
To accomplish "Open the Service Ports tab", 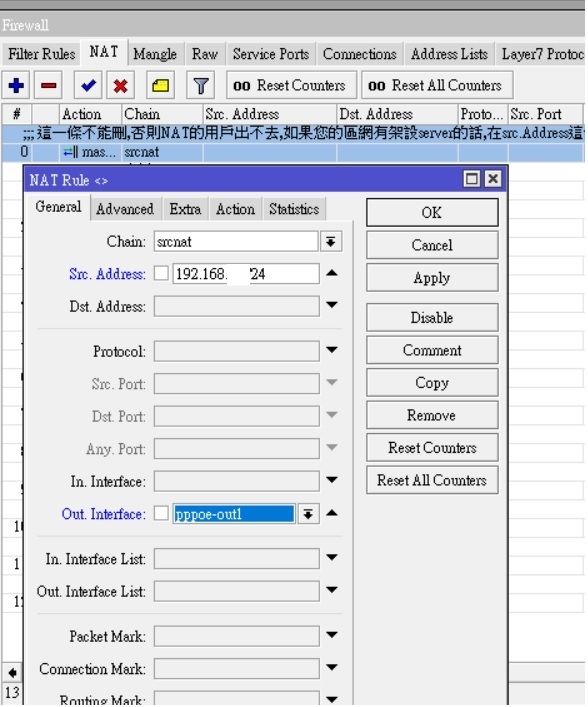I will click(x=271, y=54).
